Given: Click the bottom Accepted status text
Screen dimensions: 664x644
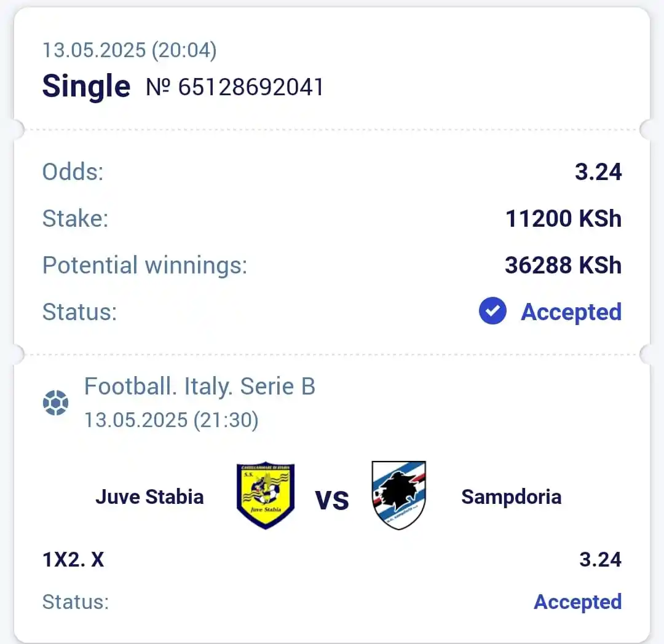Looking at the screenshot, I should click(577, 602).
